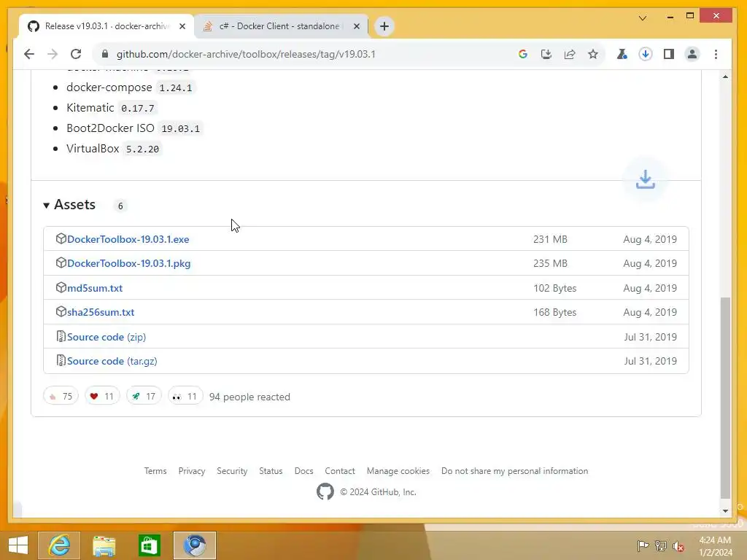Open the sha256sum.txt asset
Screen dimensions: 747x560
point(101,312)
